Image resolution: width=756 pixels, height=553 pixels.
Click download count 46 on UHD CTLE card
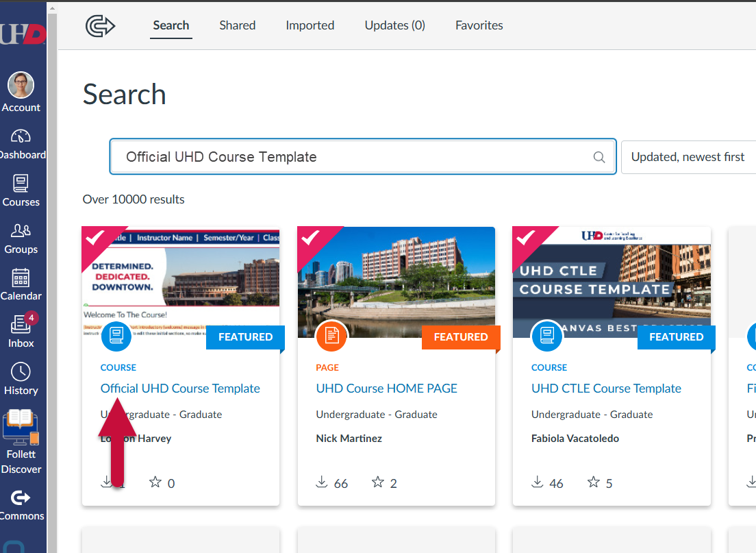click(557, 484)
